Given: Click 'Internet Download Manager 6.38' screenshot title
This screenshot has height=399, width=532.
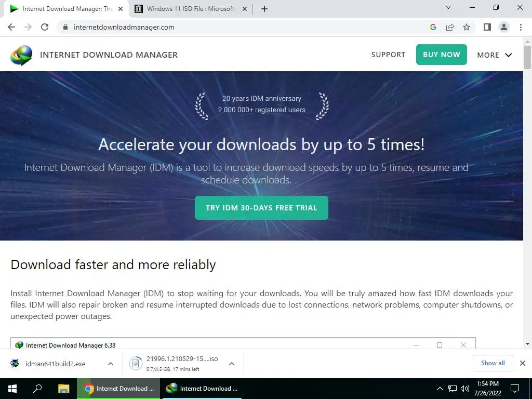Looking at the screenshot, I should click(71, 345).
